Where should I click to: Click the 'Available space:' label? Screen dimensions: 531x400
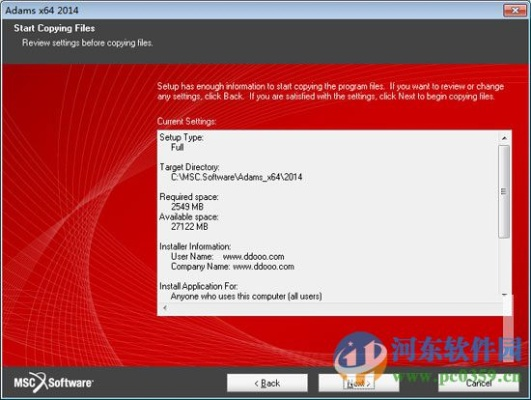click(189, 217)
